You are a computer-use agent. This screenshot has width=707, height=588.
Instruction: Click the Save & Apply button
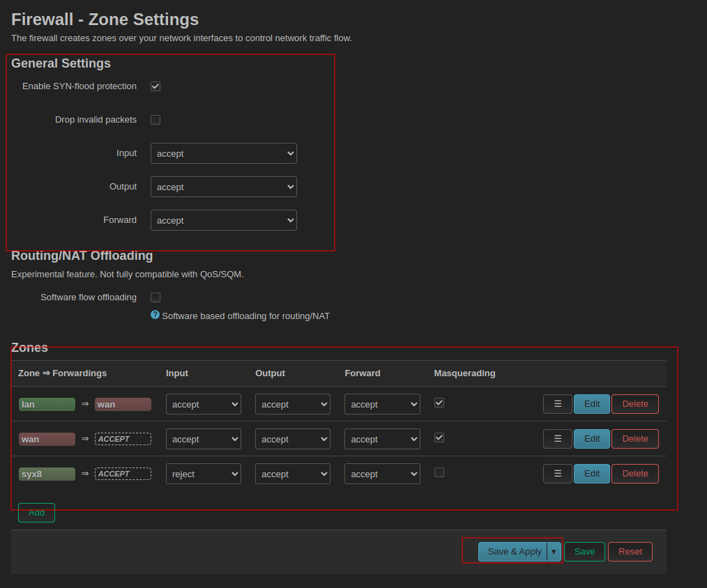[513, 552]
